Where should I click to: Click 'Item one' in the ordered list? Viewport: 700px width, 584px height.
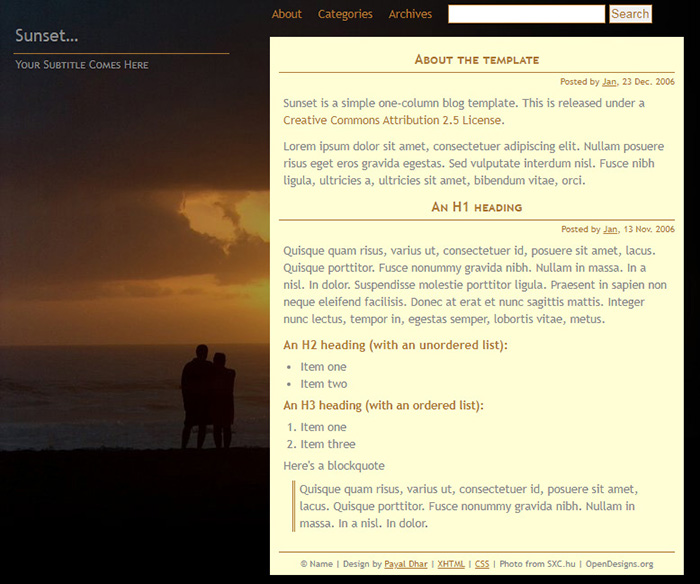click(x=323, y=427)
